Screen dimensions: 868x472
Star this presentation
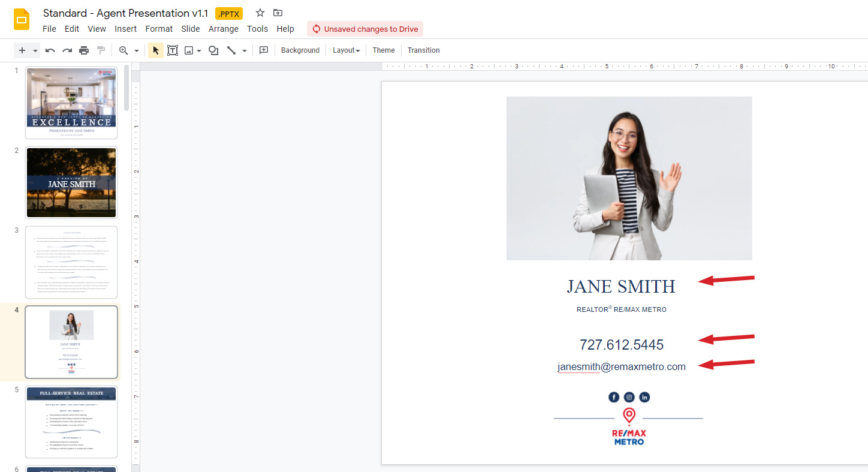pyautogui.click(x=260, y=13)
